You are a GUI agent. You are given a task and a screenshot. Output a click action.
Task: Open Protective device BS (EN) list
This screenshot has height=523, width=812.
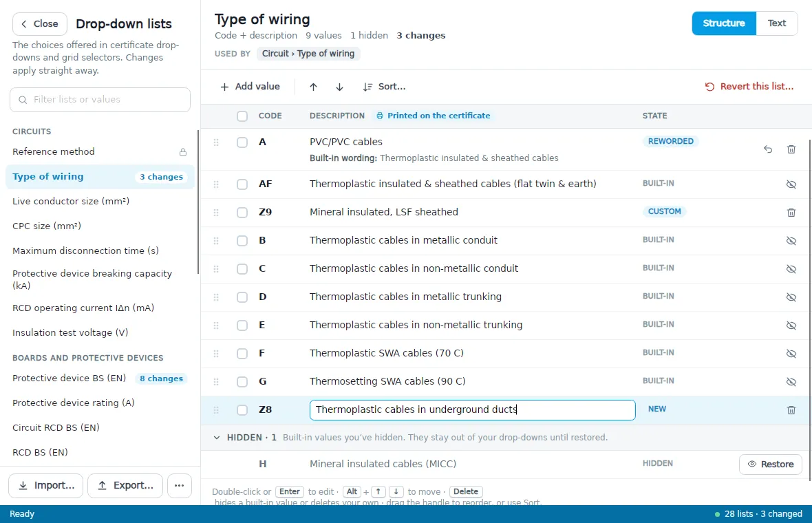99,378
